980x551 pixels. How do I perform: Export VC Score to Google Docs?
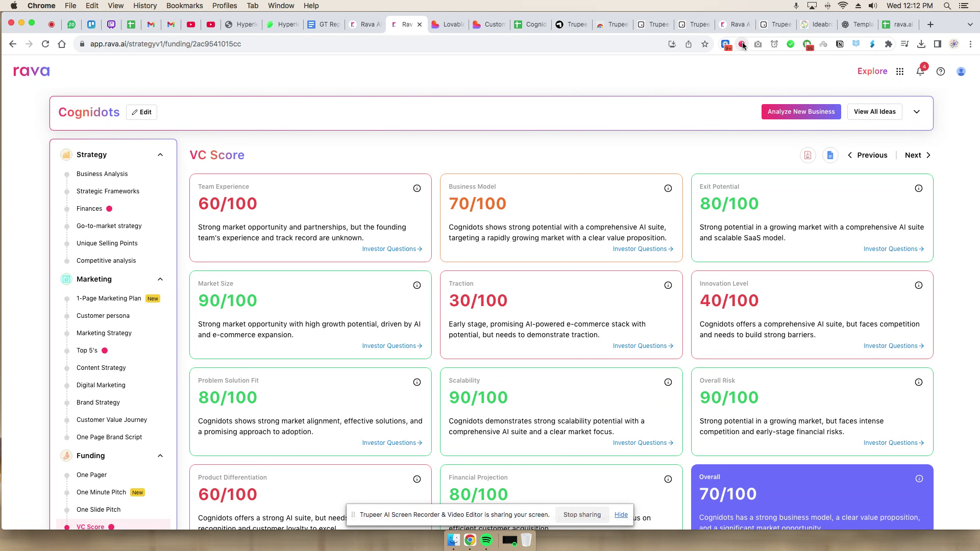(830, 155)
